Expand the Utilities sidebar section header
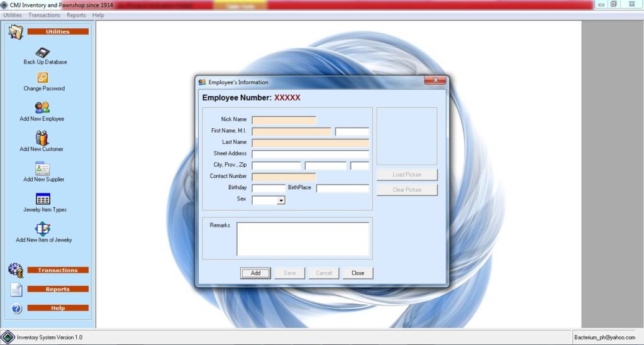The width and height of the screenshot is (644, 345). [58, 31]
